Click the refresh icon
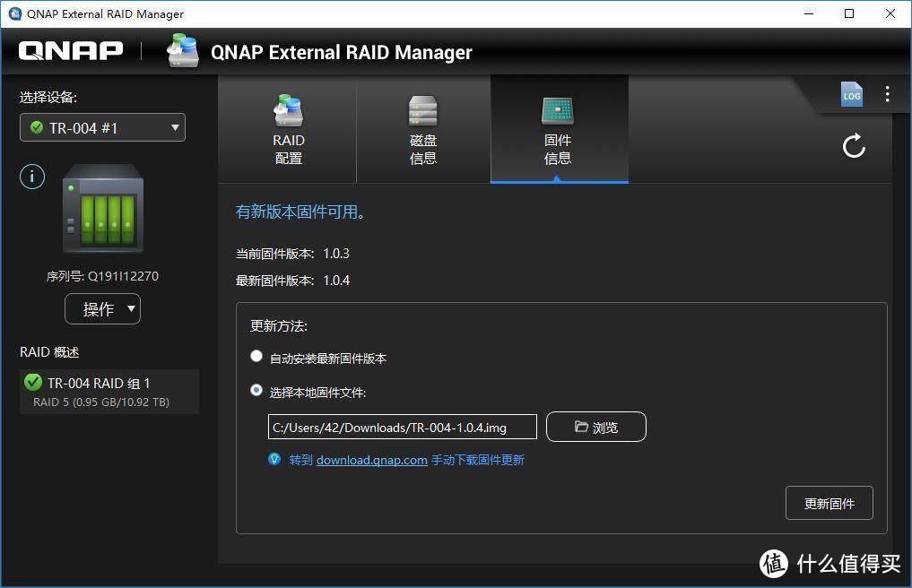Image resolution: width=912 pixels, height=588 pixels. (x=853, y=145)
